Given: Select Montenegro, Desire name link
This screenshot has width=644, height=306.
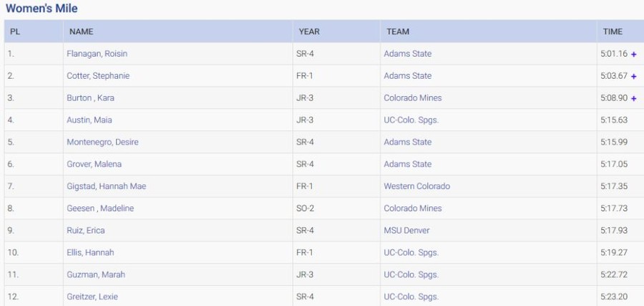Looking at the screenshot, I should (102, 142).
